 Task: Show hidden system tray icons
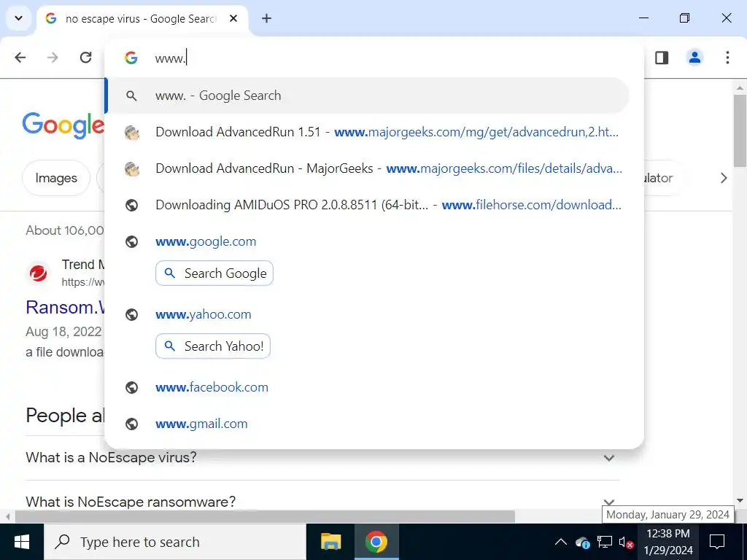pos(561,542)
